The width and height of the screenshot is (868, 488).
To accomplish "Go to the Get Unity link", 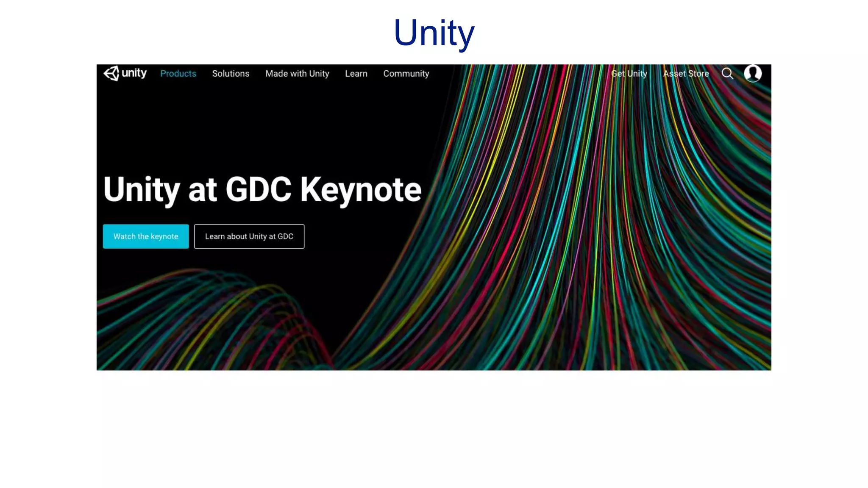I will tap(629, 74).
